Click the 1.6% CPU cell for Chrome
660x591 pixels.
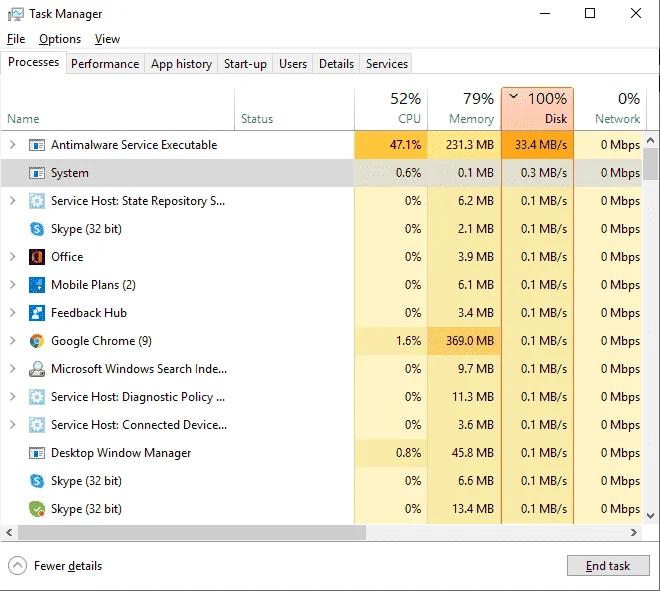[391, 341]
